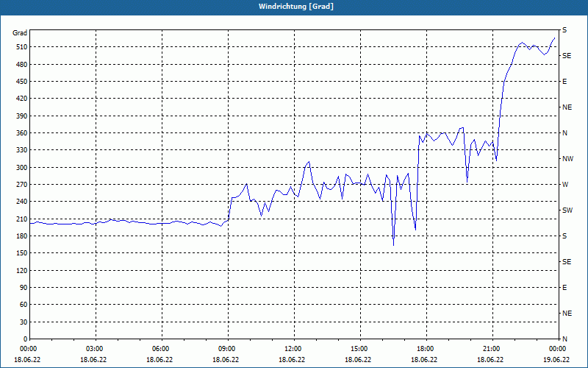Viewport: 588px width, 368px height.
Task: Click the 15:00 time label
Action: point(359,349)
